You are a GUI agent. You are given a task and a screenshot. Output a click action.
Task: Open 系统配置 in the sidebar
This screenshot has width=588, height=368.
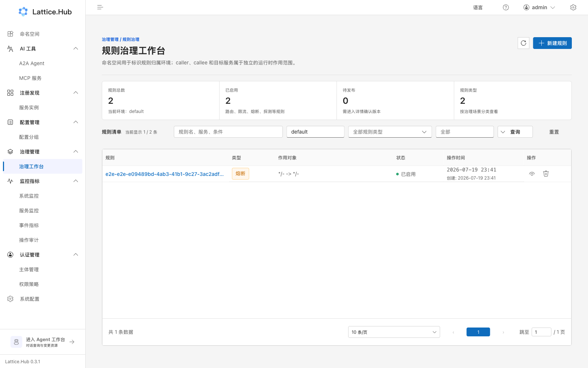coord(43,299)
